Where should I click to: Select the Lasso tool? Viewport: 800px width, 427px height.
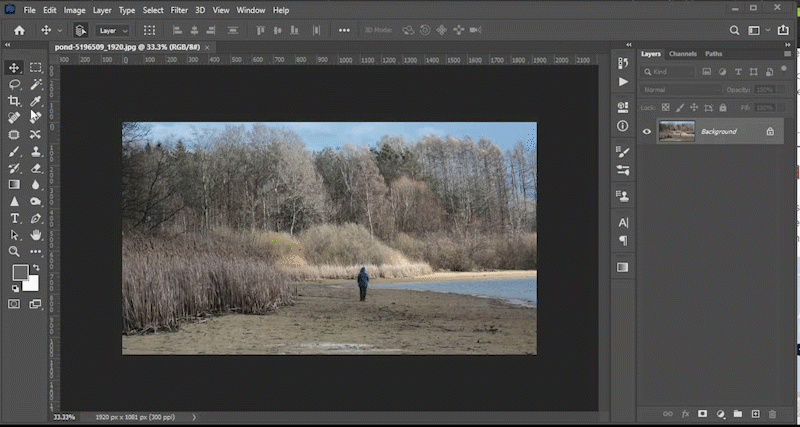coord(14,84)
